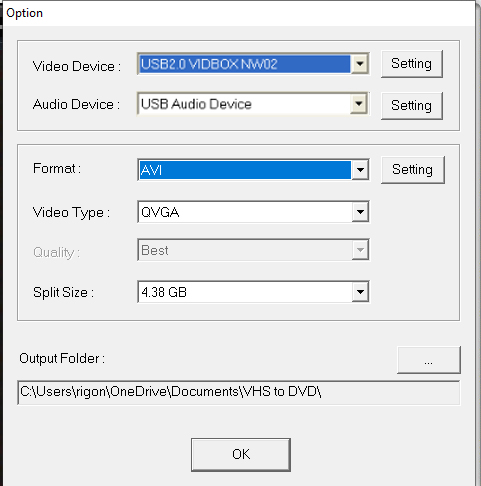481x486 pixels.
Task: Open the Setting button for Audio Device
Action: pos(412,106)
